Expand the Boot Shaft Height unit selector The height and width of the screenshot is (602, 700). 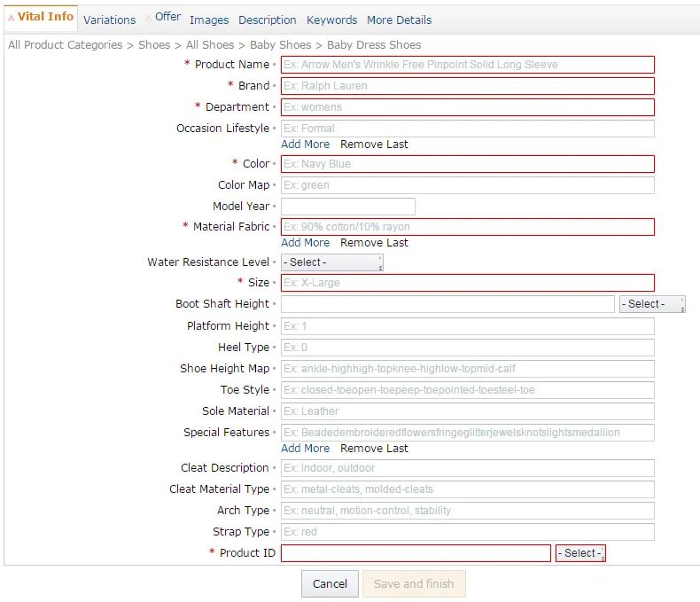652,304
